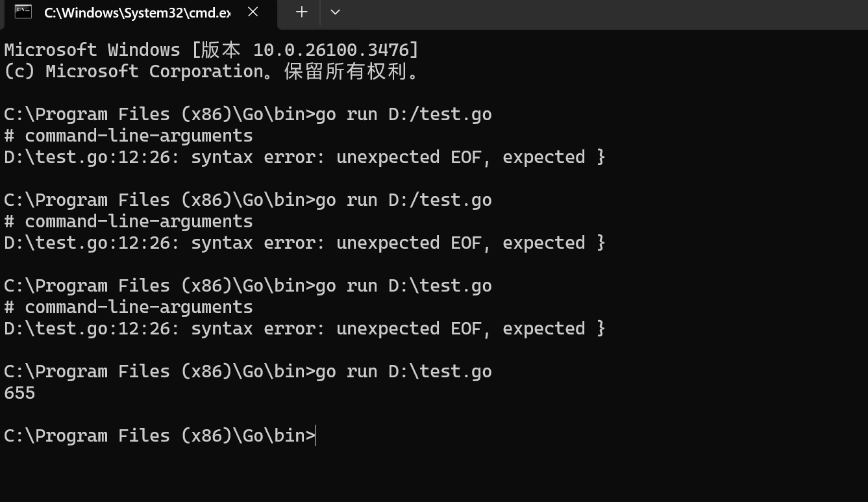Click the last syntax error message line
This screenshot has width=868, height=502.
coord(305,329)
